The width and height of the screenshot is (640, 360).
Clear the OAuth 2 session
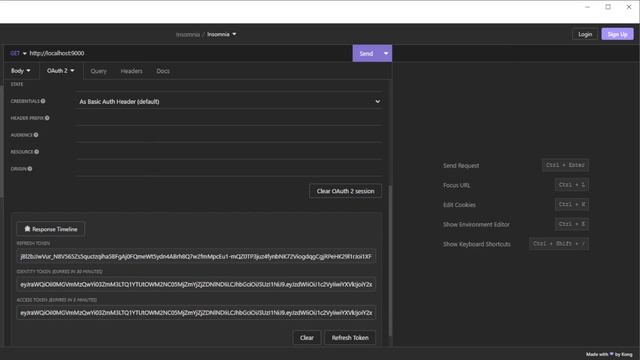click(x=345, y=191)
